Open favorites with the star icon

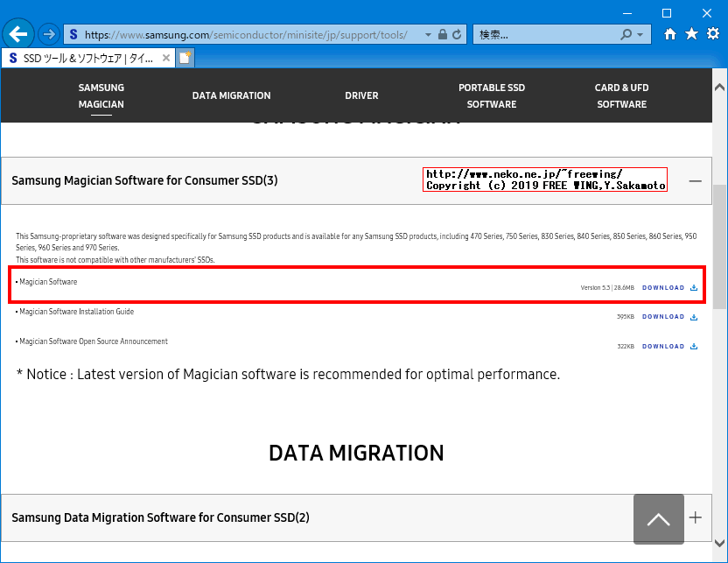tap(691, 34)
